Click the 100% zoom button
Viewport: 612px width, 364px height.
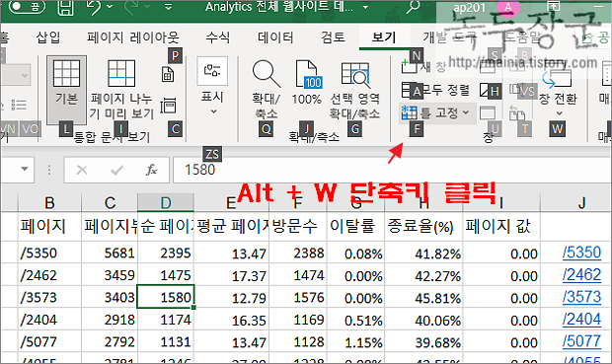click(307, 83)
